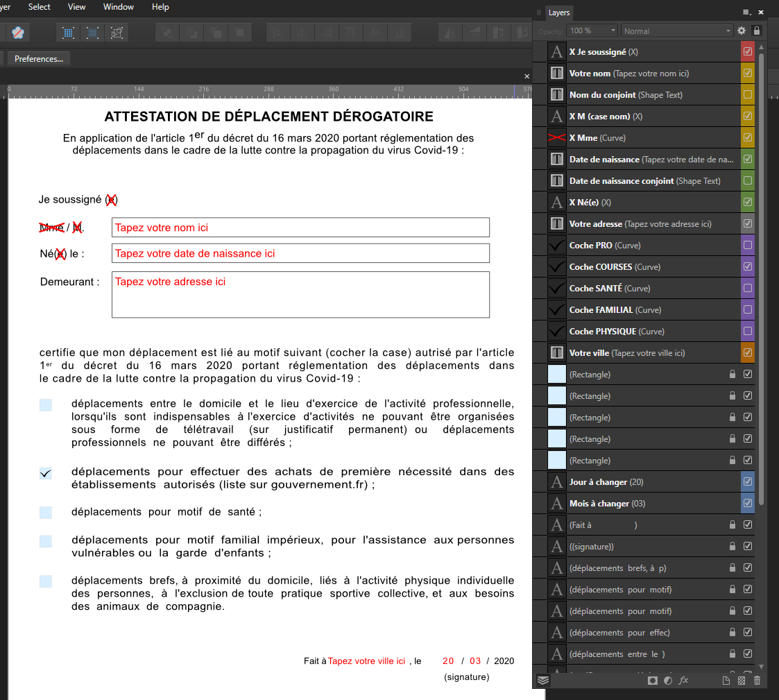Show the Coche PHYSIQUE layer
The image size is (779, 700).
(x=748, y=331)
